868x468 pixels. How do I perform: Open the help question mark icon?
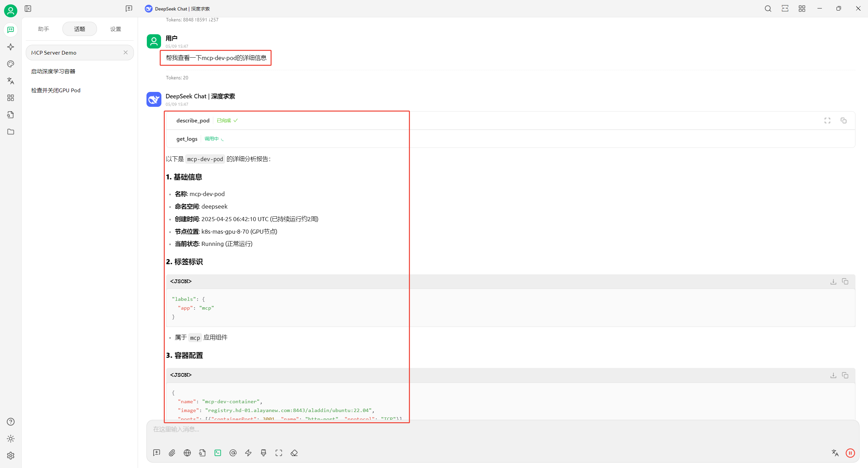(x=11, y=422)
